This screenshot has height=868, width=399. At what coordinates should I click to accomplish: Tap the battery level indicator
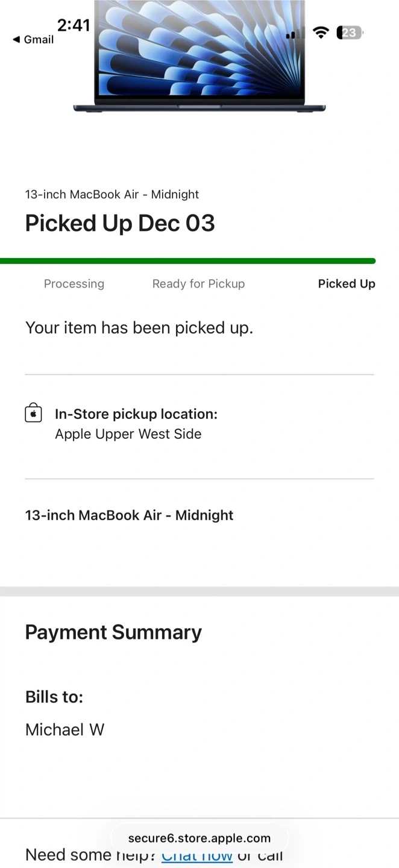350,33
